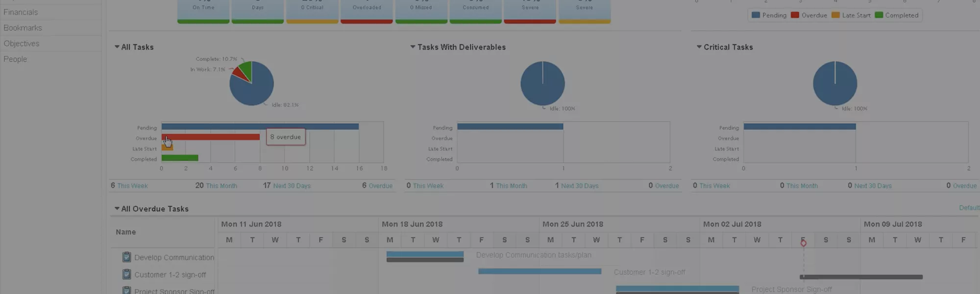The height and width of the screenshot is (294, 980).
Task: Collapse the Critical Tasks section
Action: coord(699,47)
